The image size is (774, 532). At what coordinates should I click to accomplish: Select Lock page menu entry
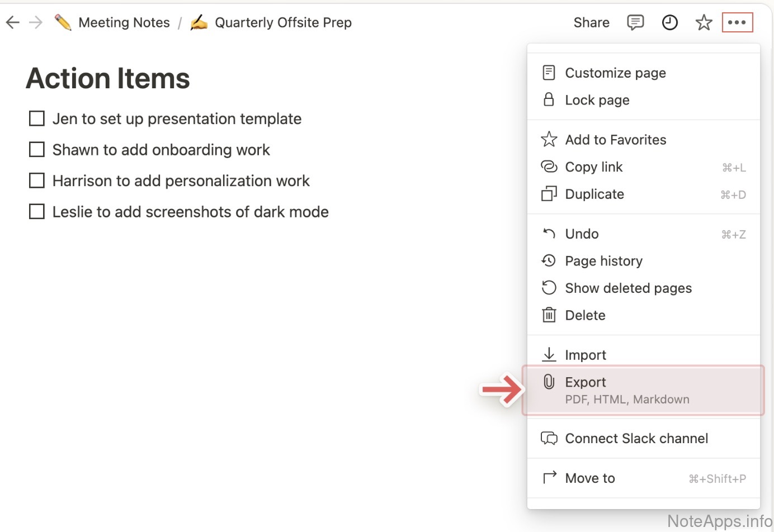597,100
